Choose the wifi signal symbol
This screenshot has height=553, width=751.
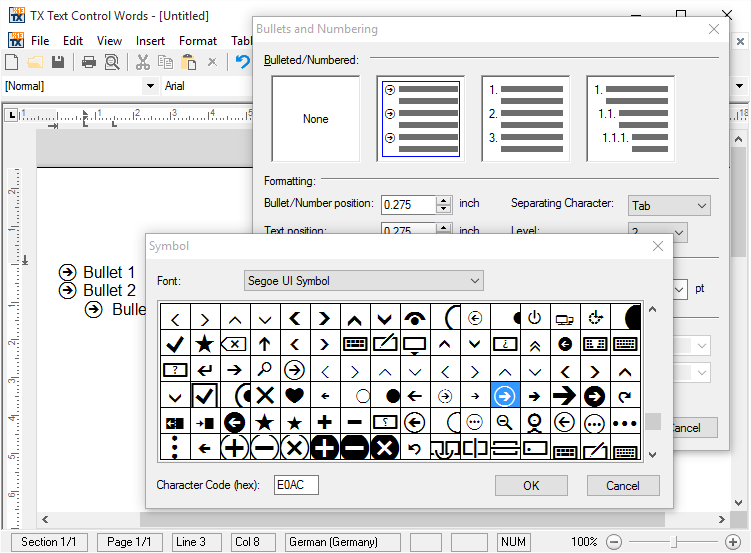point(414,318)
